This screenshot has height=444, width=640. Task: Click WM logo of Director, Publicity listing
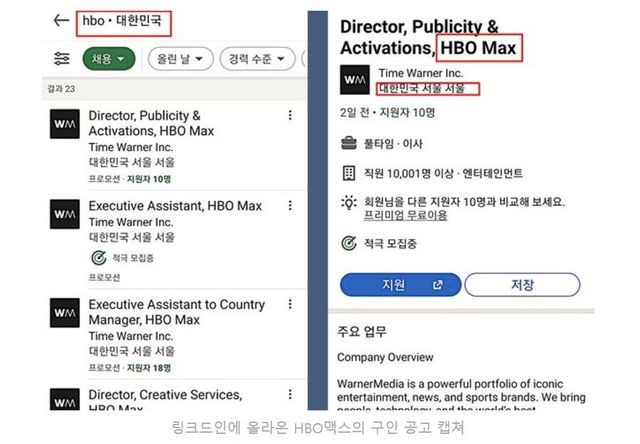[65, 124]
